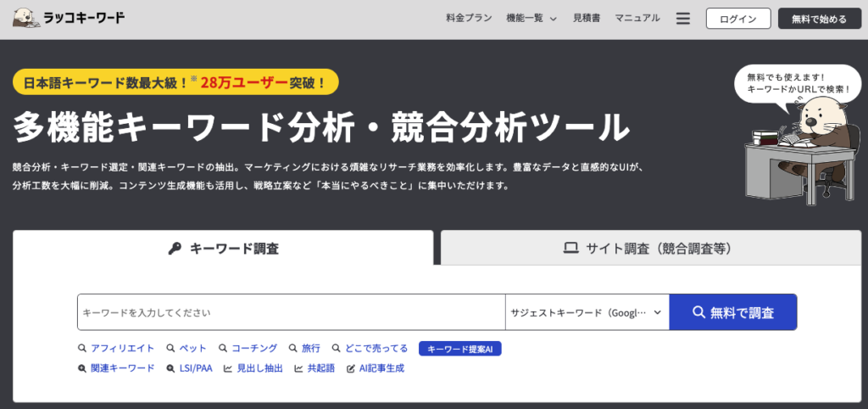Screen dimensions: 868x409
Task: Click the edit icon beside AI記事生成
Action: coord(351,369)
